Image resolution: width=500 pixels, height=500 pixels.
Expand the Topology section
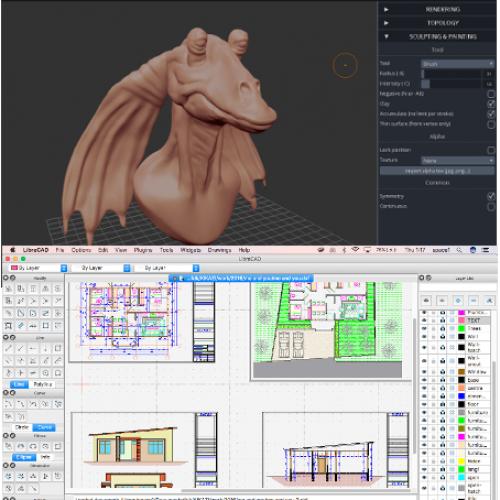pos(437,23)
